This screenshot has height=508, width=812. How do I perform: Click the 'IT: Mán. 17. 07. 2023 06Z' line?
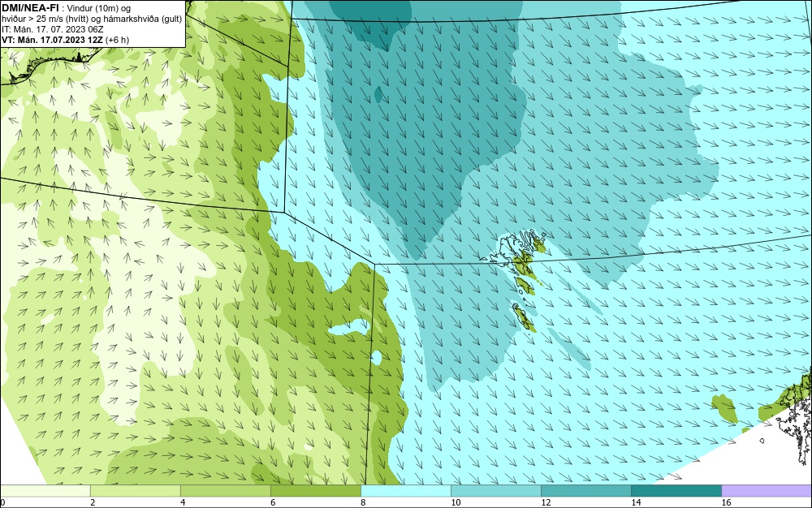52,29
